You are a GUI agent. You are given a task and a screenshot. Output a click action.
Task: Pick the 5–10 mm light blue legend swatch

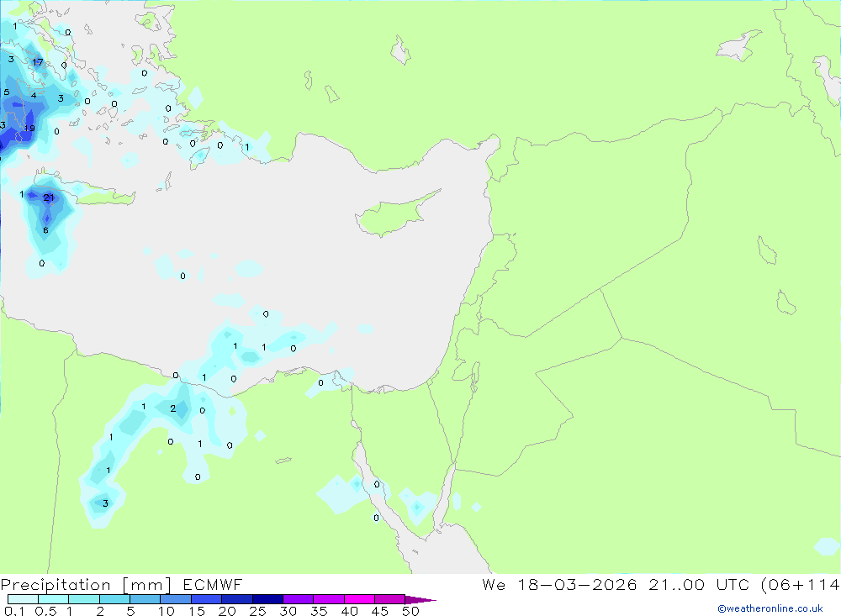145,599
